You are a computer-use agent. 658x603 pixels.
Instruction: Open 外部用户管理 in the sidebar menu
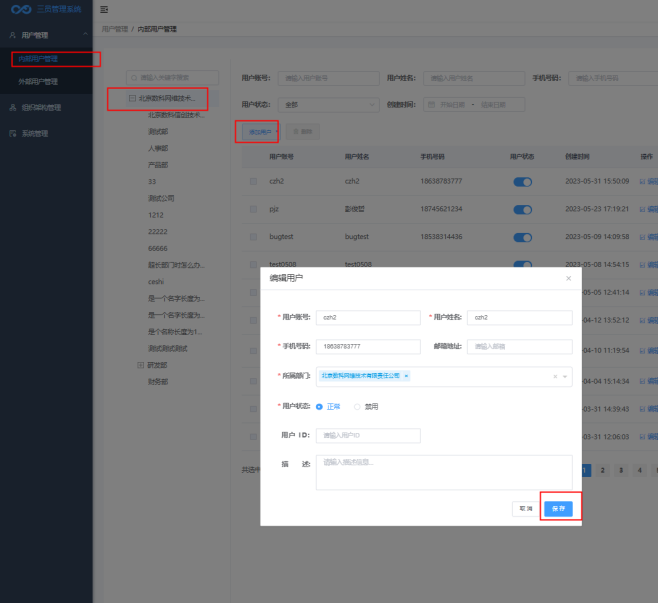point(38,82)
